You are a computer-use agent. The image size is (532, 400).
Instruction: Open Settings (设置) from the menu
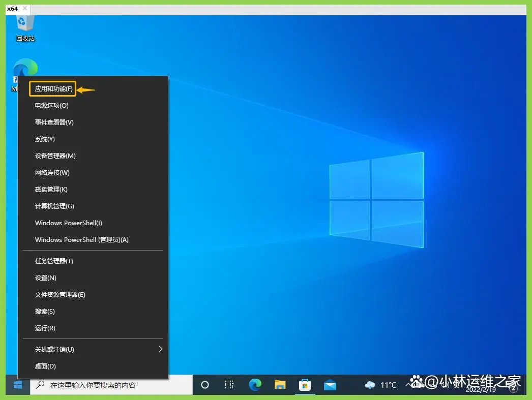pyautogui.click(x=93, y=278)
